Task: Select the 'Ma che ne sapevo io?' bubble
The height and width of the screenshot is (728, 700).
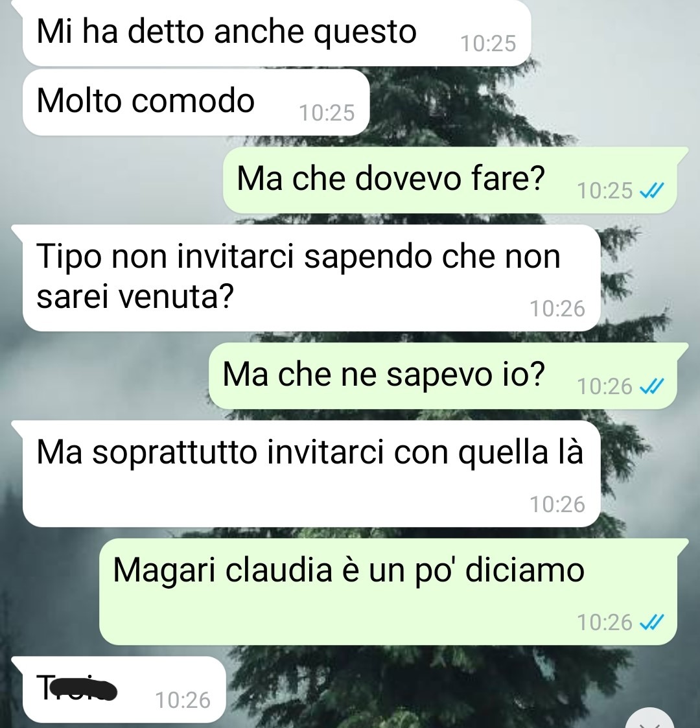Action: tap(443, 376)
